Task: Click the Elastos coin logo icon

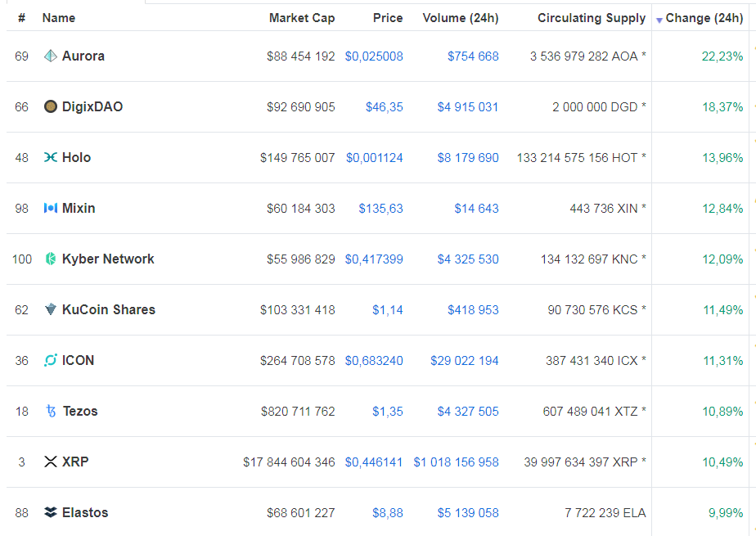Action: [51, 512]
